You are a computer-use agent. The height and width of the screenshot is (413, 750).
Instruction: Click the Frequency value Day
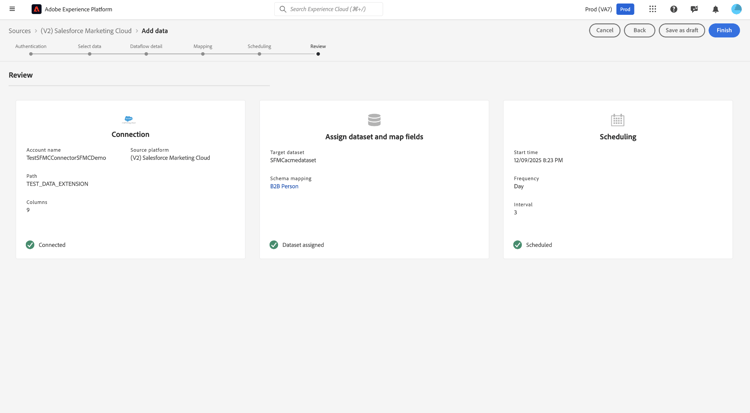(518, 186)
